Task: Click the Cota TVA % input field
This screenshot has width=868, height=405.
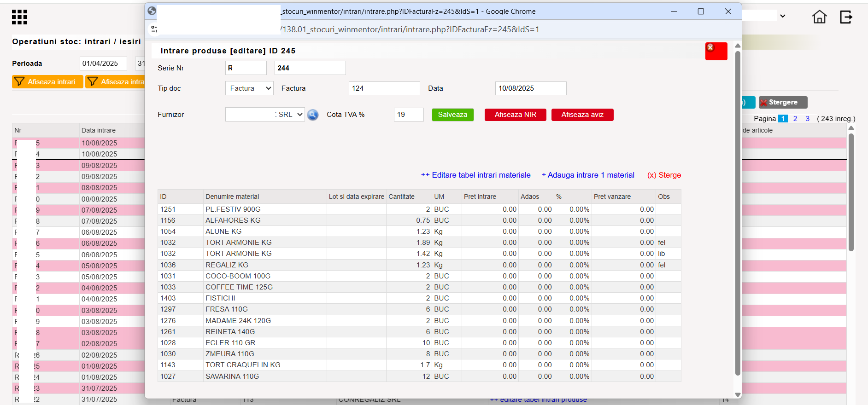Action: coord(409,115)
